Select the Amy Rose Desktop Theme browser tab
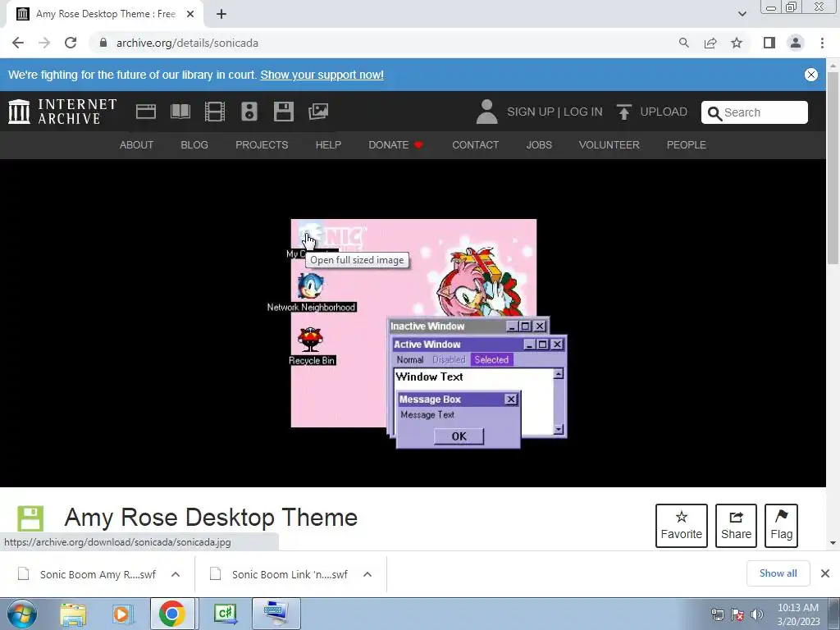 pyautogui.click(x=105, y=14)
